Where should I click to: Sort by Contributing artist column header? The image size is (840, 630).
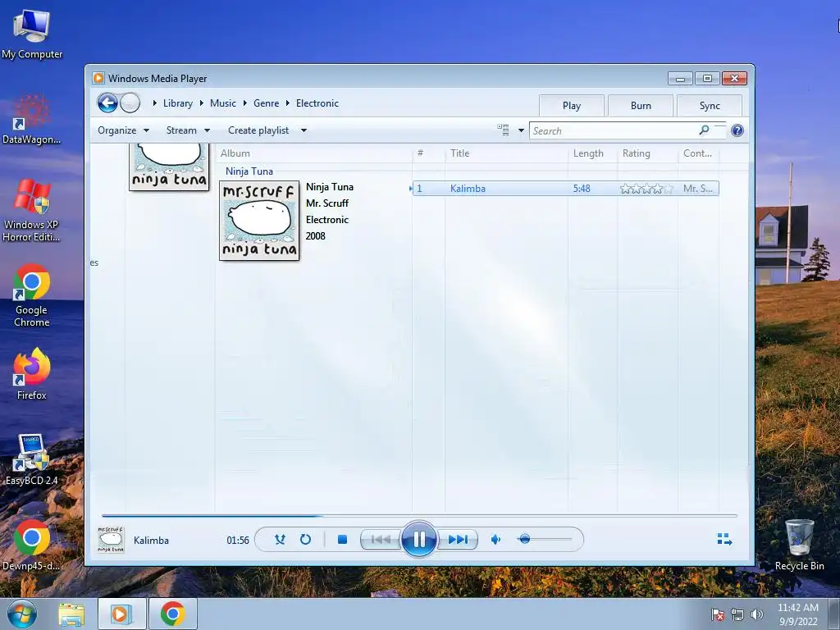click(x=698, y=153)
